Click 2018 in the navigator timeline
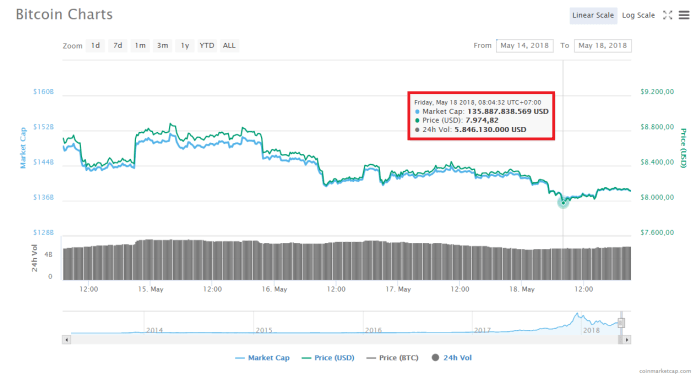696x374 pixels. point(591,331)
